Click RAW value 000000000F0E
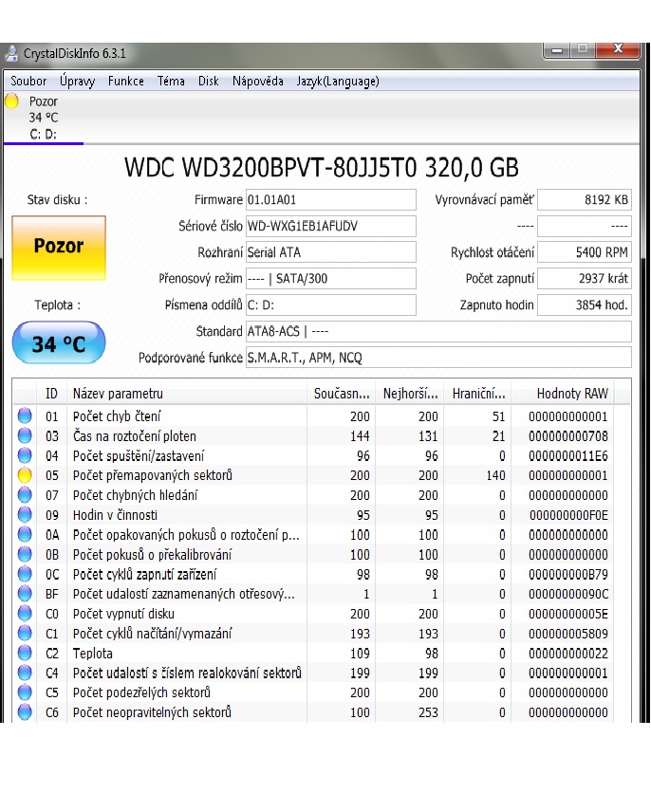Viewport: 651px width, 812px height. 568,515
